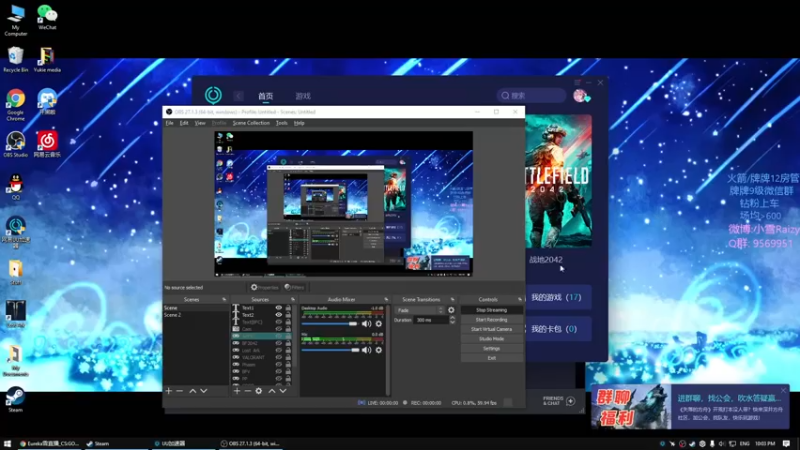Undock the Sources panel with its header icon
Viewport: 800px width, 450px height.
[x=293, y=299]
